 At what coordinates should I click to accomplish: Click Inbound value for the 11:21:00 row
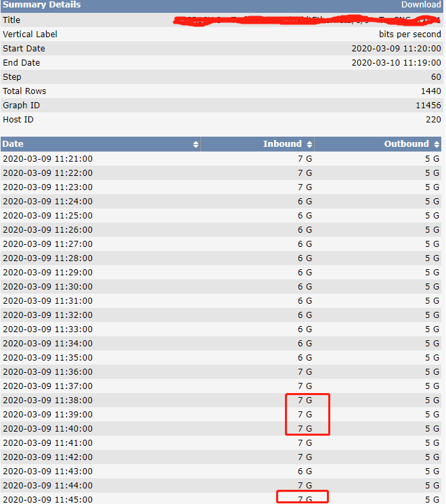click(x=305, y=159)
